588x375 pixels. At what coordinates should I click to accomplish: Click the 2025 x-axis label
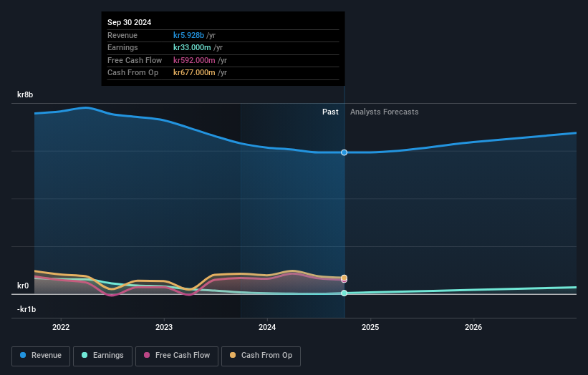pos(370,327)
